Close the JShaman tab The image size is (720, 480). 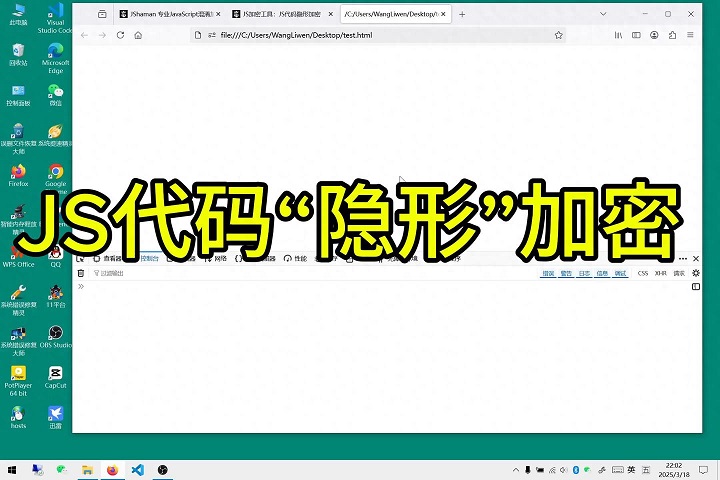coord(218,14)
